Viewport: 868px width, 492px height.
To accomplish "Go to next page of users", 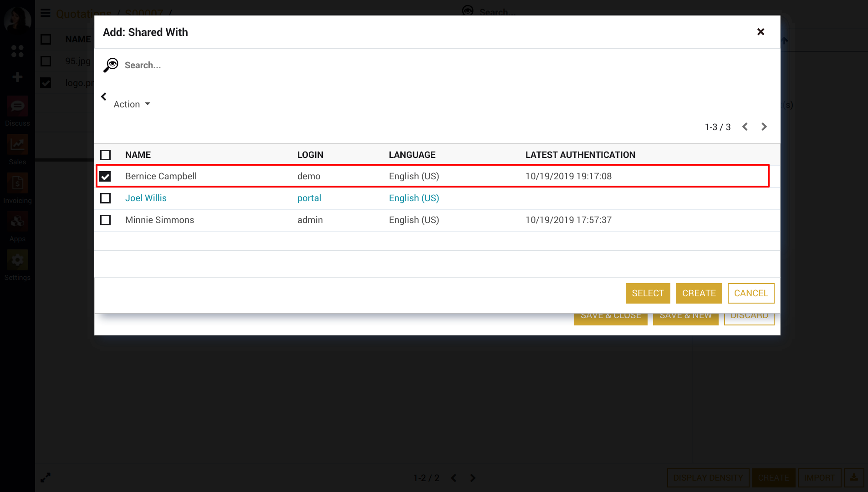I will click(764, 127).
